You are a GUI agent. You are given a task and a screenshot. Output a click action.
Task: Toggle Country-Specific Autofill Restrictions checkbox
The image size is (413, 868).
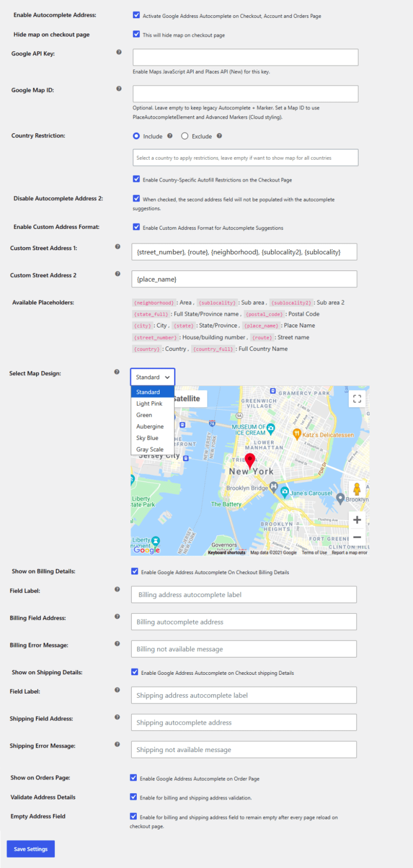136,179
